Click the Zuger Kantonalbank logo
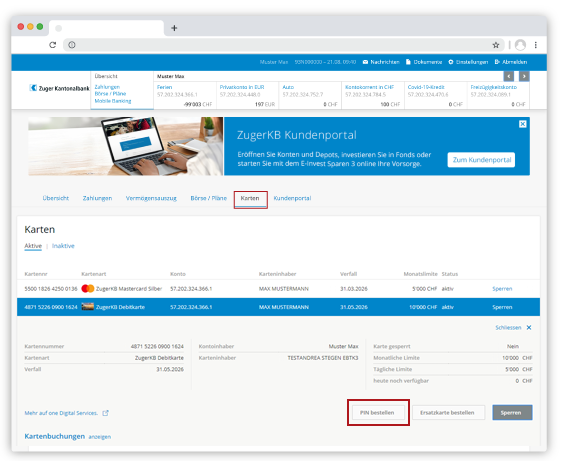The height and width of the screenshot is (461, 574). [x=59, y=88]
